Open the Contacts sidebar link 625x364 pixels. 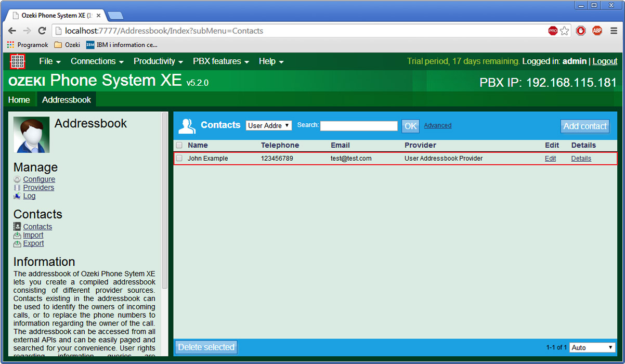tap(37, 227)
